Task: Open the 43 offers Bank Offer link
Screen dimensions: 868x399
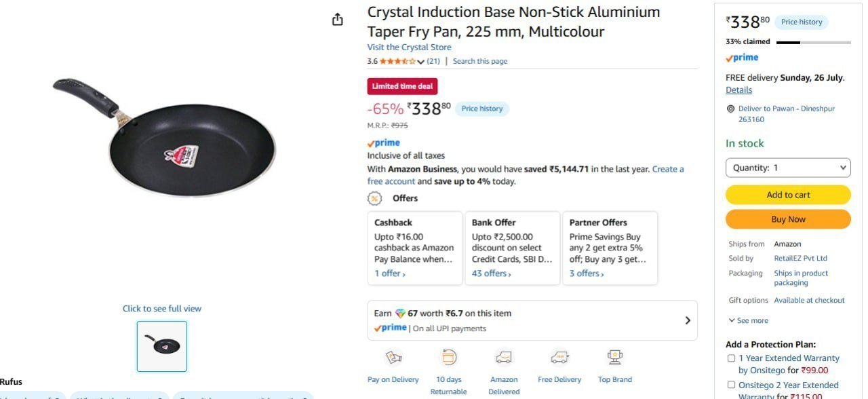Action: click(x=492, y=273)
